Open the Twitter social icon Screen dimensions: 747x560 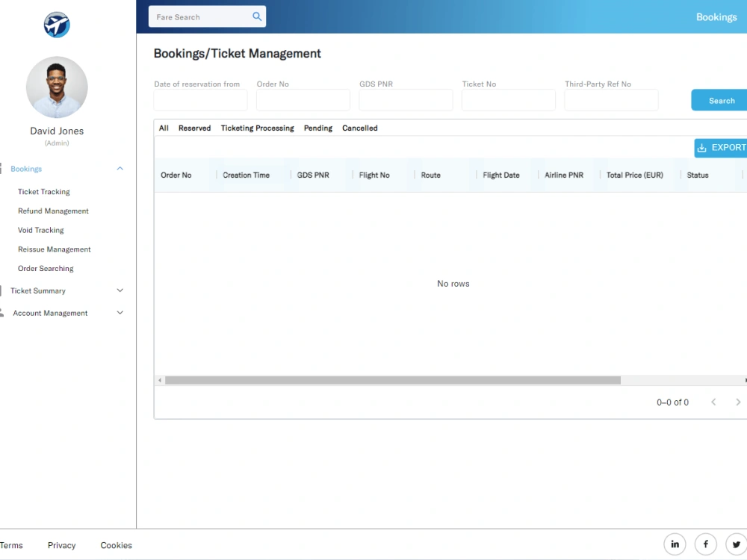coord(737,544)
